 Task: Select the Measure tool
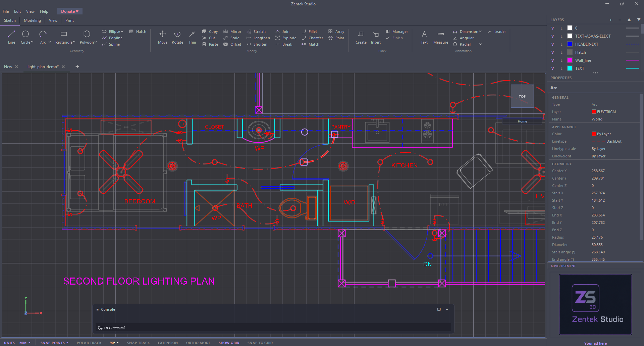(x=441, y=37)
